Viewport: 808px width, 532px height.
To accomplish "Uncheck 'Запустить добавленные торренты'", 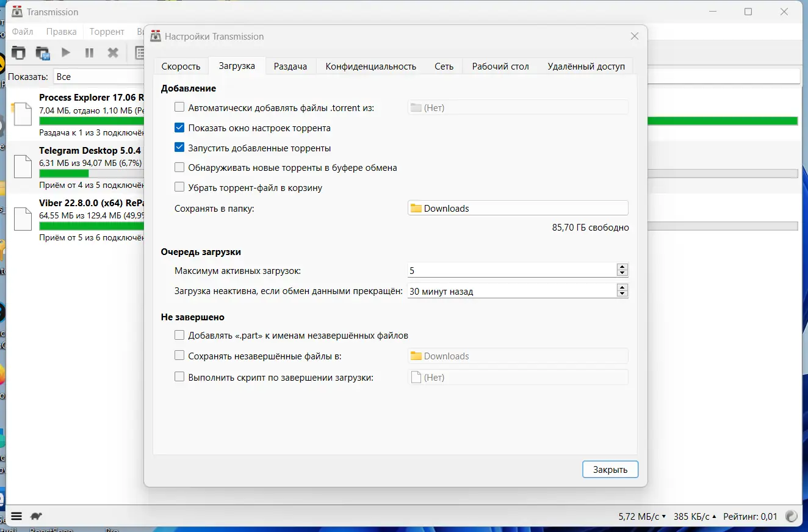I will pyautogui.click(x=179, y=148).
